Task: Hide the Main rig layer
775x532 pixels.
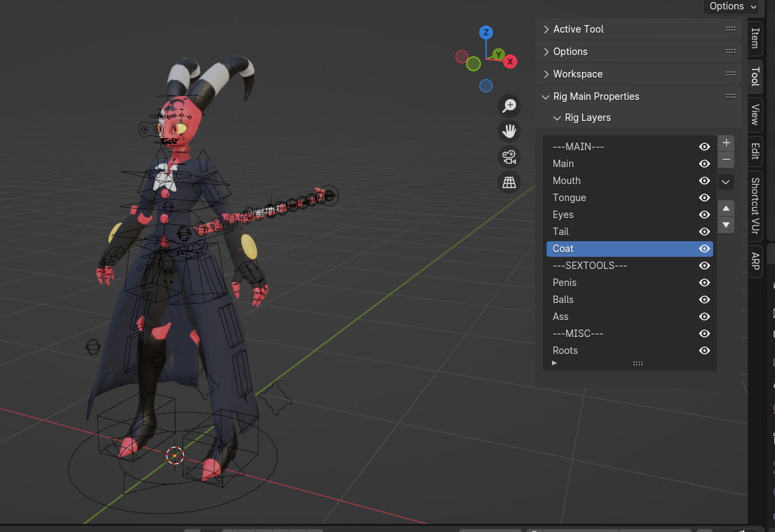Action: pyautogui.click(x=704, y=164)
